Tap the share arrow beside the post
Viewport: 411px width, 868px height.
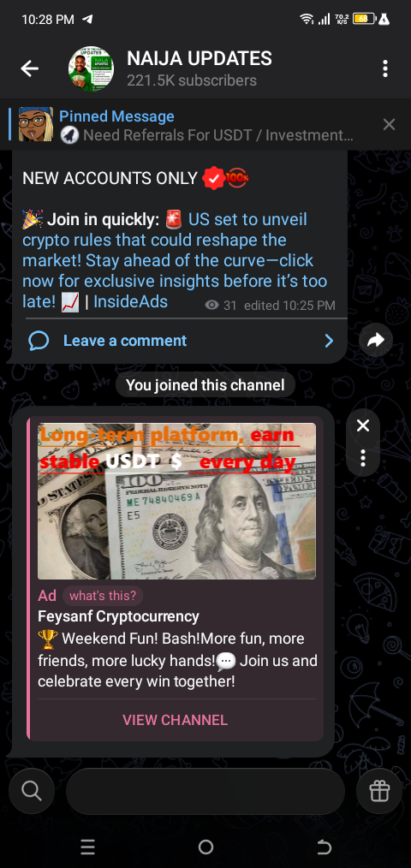376,340
